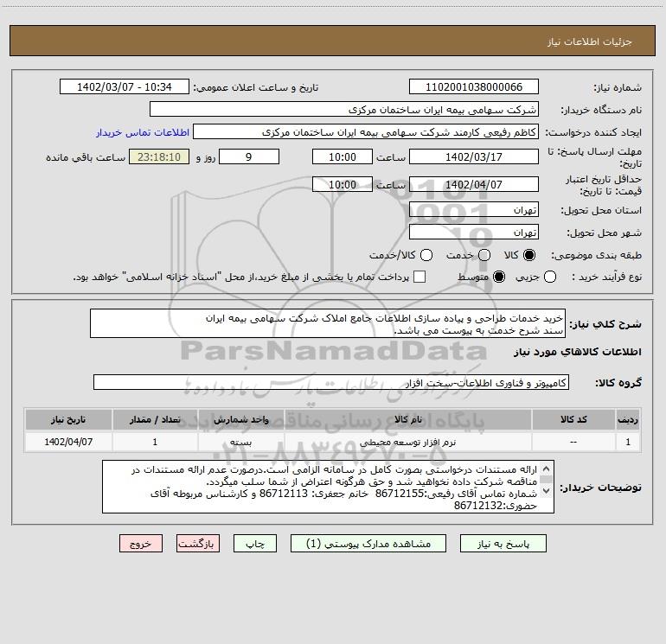
Task: Toggle the اسناد خزانه اسلامی payment checkbox
Action: point(419,277)
